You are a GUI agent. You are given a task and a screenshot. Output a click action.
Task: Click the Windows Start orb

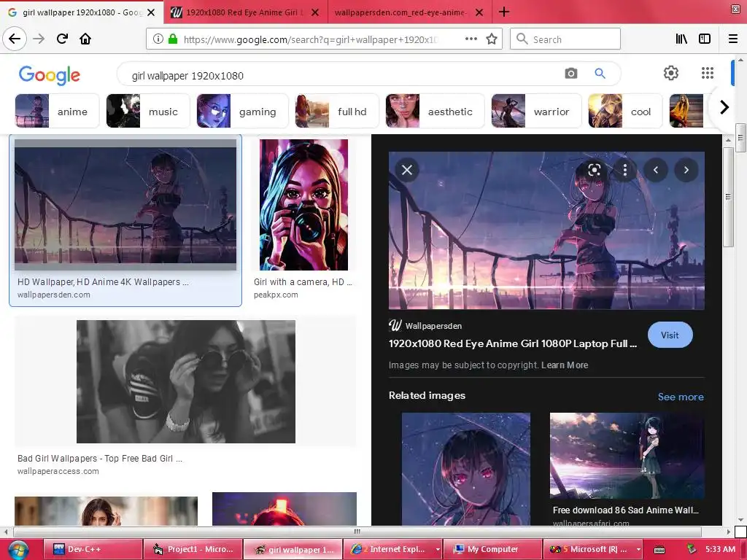18,550
